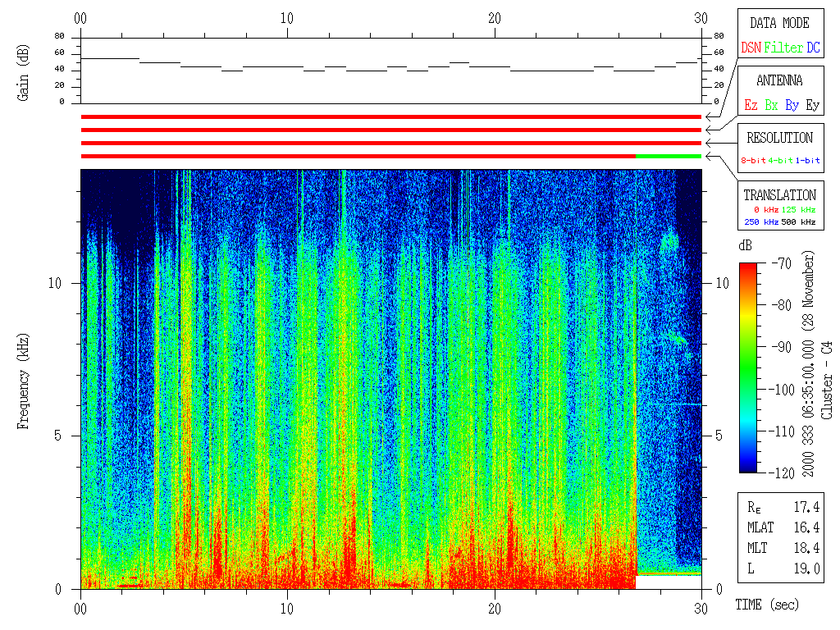
Task: Select the green Filter label in Data Mode
Action: pyautogui.click(x=783, y=48)
